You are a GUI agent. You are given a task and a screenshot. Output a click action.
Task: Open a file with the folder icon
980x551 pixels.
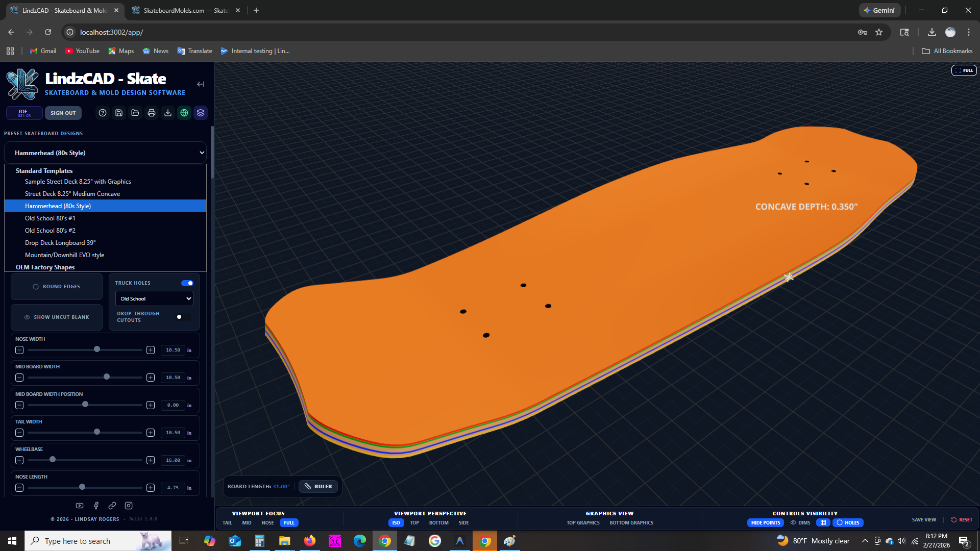tap(135, 113)
